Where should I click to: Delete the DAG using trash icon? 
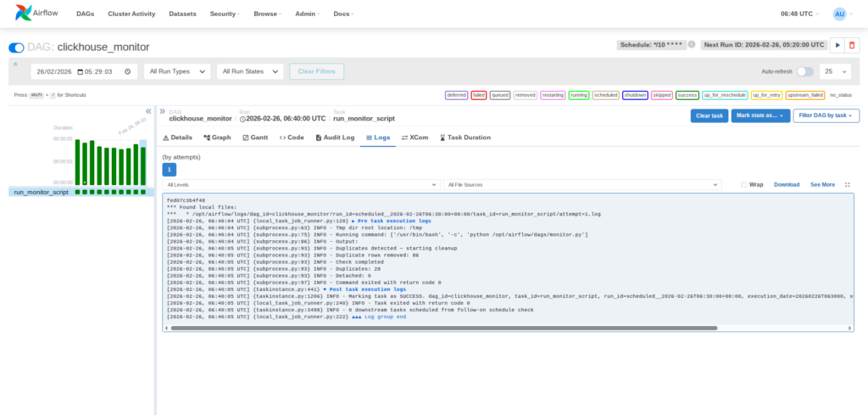pos(852,45)
